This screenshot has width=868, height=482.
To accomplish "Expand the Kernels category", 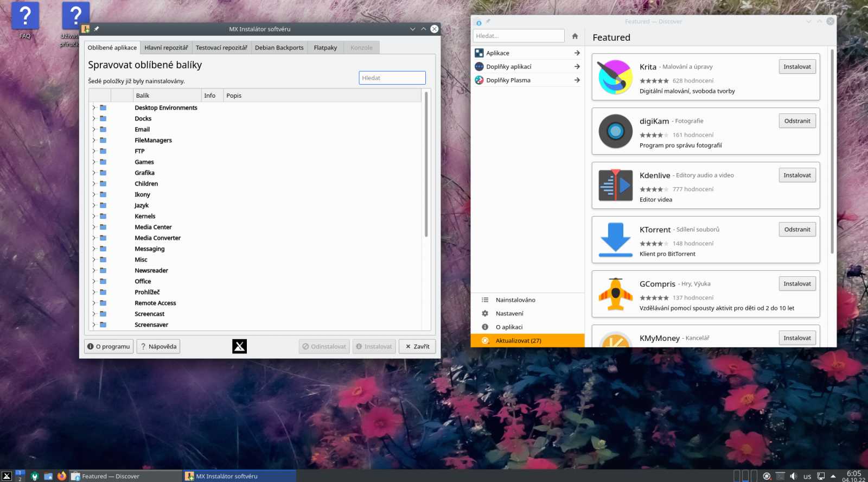I will 94,216.
